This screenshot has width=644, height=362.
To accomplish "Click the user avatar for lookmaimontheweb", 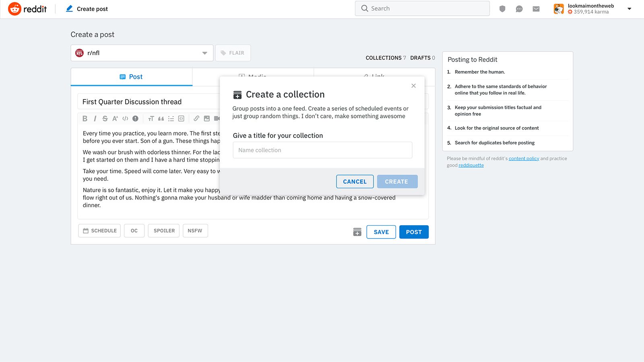I will coord(559,9).
